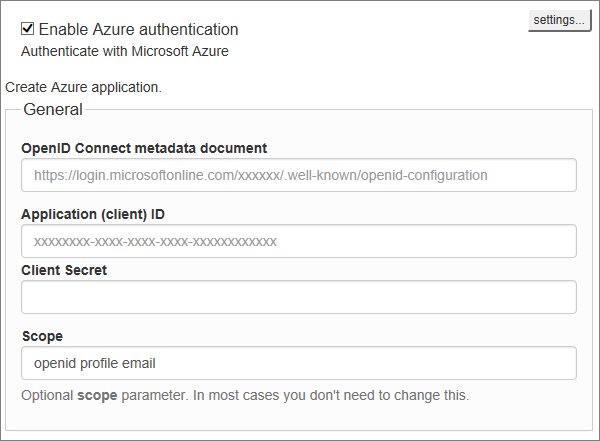Click the 'Scope' field label
This screenshot has width=600, height=441.
tap(42, 336)
